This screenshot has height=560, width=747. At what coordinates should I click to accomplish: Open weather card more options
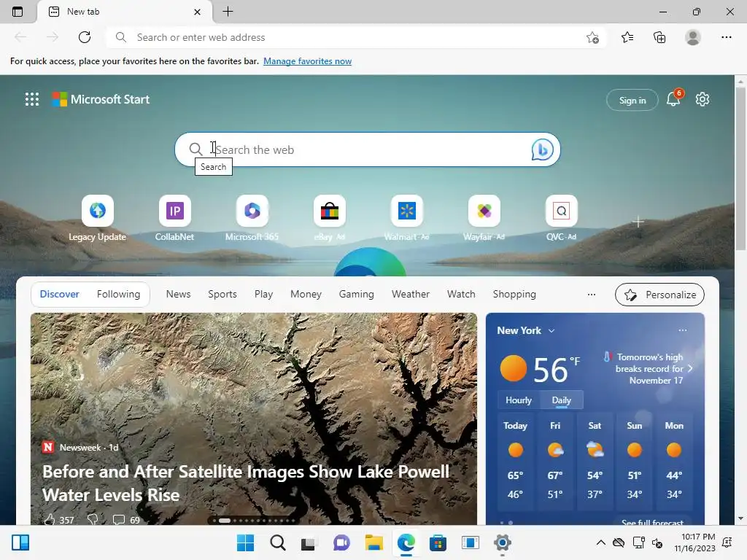[683, 330]
